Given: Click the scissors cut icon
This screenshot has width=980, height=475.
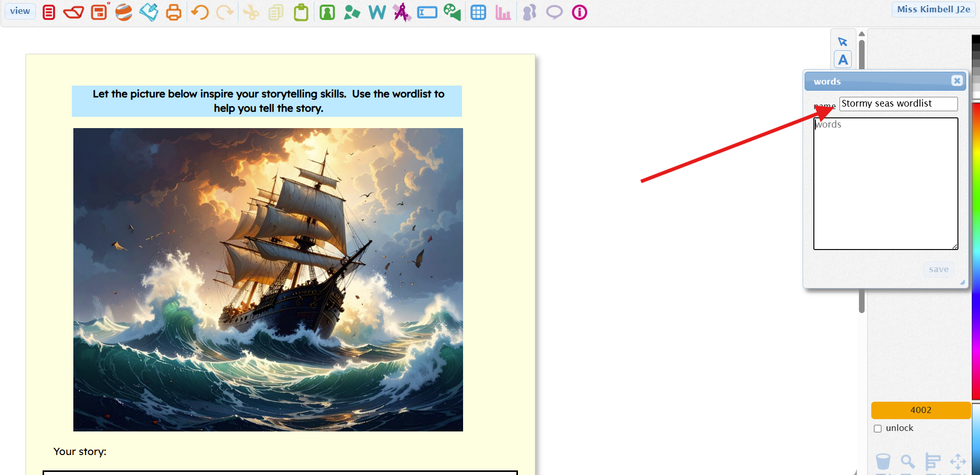Looking at the screenshot, I should tap(251, 12).
